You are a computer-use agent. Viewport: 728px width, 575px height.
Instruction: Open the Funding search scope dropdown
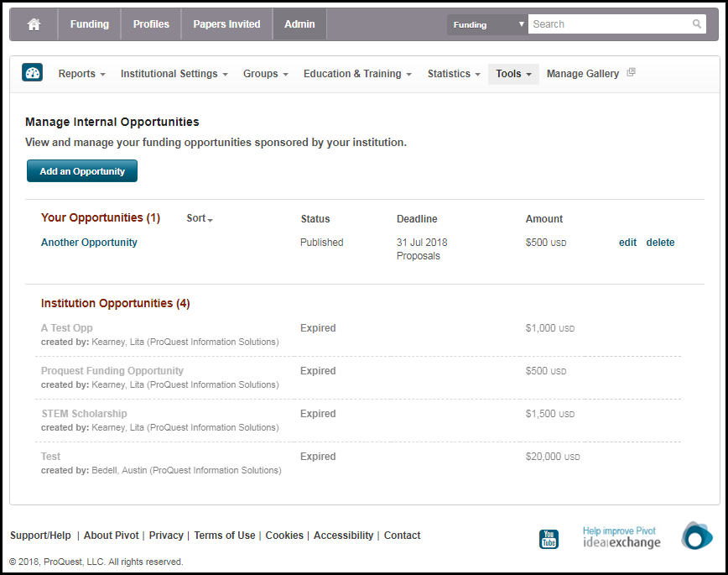click(x=487, y=24)
